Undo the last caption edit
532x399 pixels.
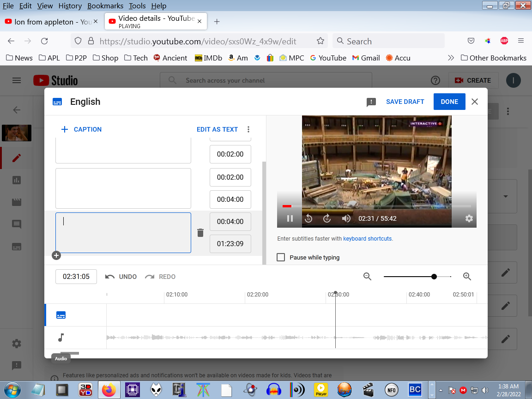point(121,277)
